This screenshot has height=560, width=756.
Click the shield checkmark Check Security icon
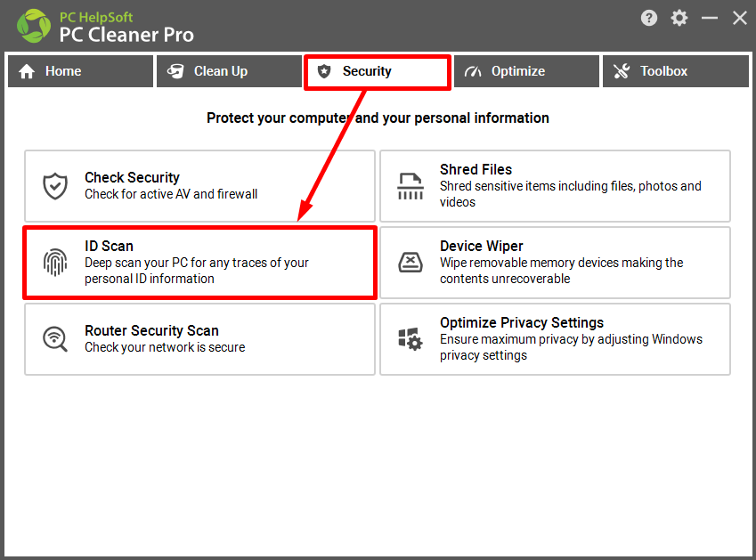[x=55, y=186]
